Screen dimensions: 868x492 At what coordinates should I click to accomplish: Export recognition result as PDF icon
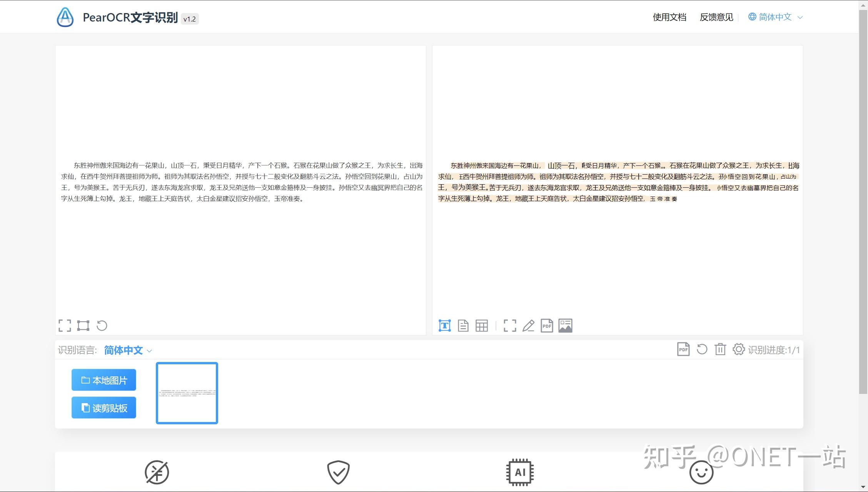click(547, 325)
